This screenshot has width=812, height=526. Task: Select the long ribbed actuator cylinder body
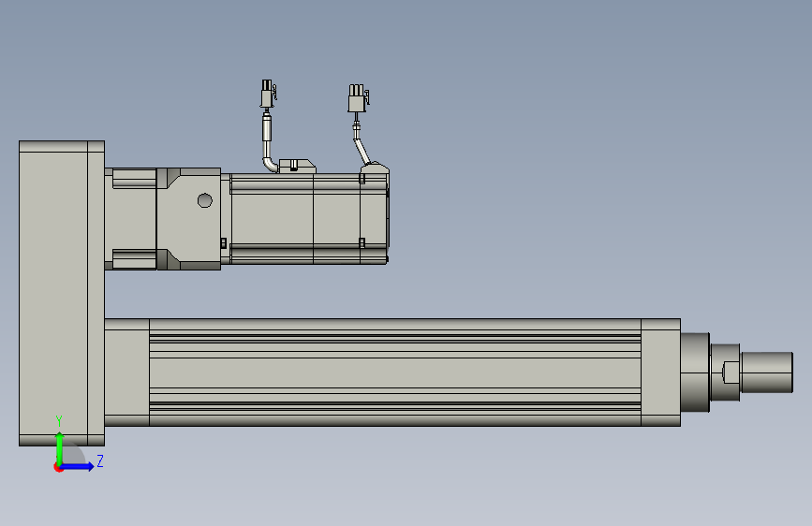(395, 373)
